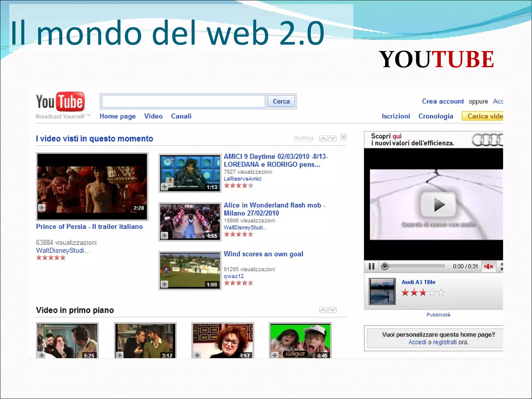Click the AMICI 9 Daytime video title
This screenshot has height=399, width=532.
point(276,160)
